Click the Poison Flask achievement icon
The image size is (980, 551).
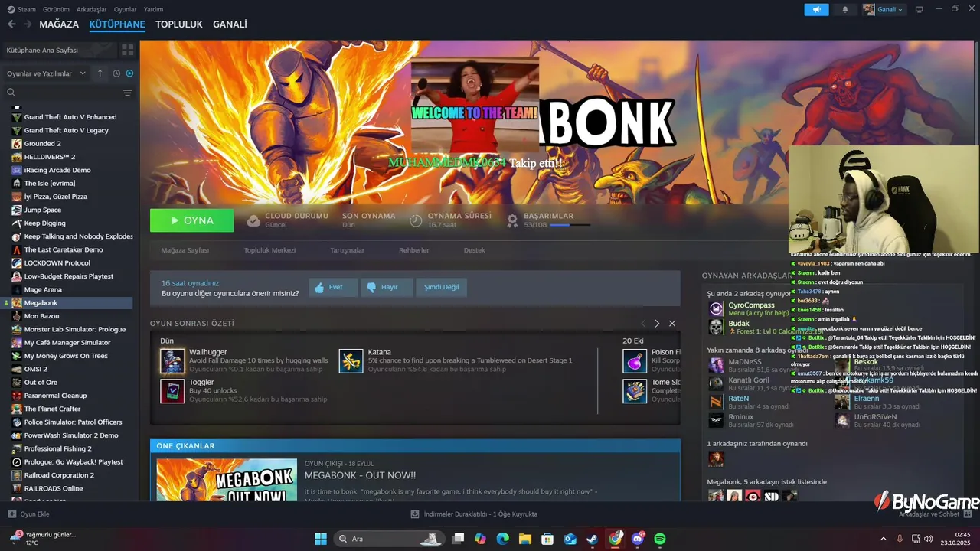click(x=635, y=360)
